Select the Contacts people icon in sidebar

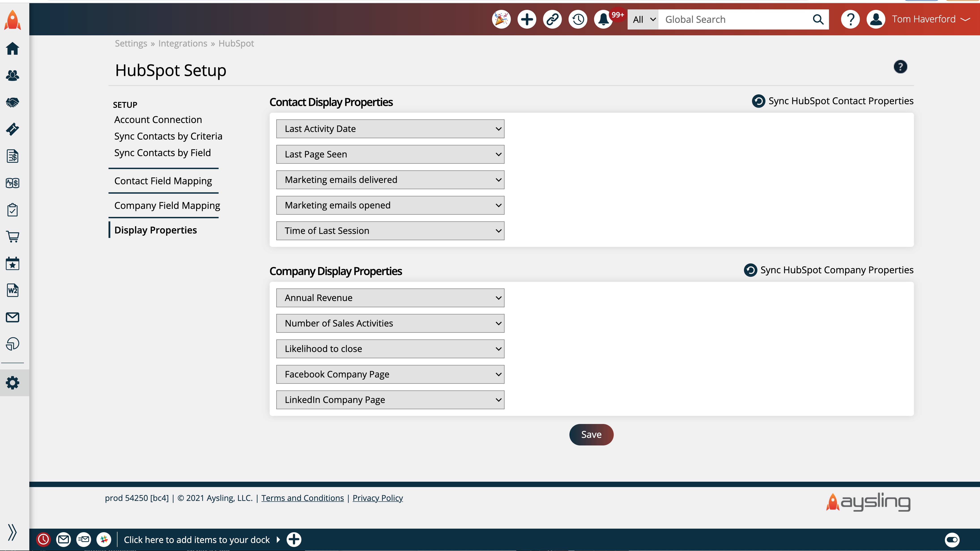pos(13,75)
